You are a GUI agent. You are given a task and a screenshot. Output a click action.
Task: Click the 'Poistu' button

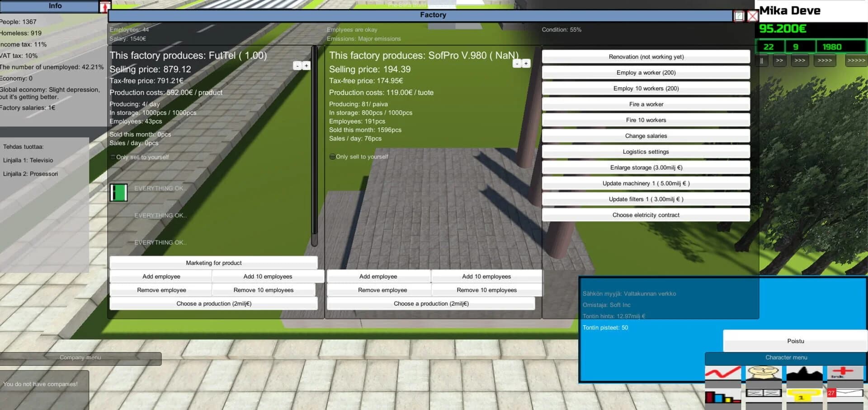tap(795, 341)
